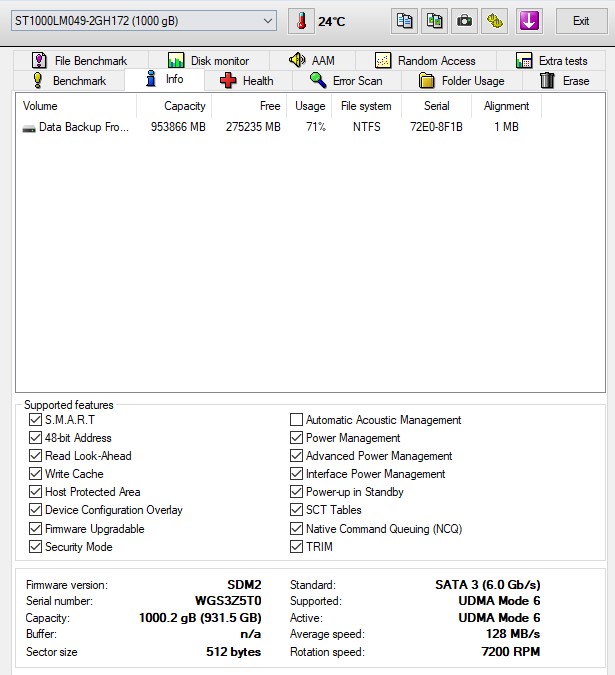Toggle the Interface Power Management checkbox
This screenshot has width=615, height=675.
coord(296,474)
